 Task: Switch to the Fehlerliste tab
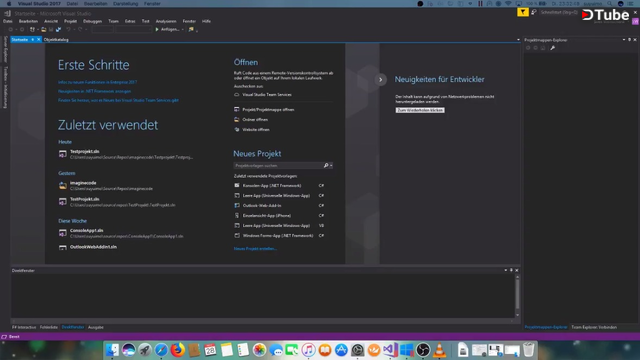click(49, 327)
